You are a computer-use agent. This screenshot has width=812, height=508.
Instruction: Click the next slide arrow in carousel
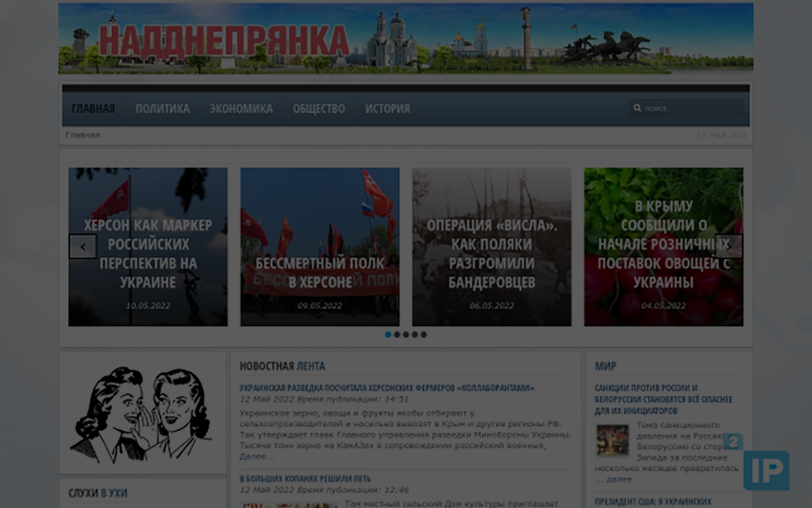(728, 246)
